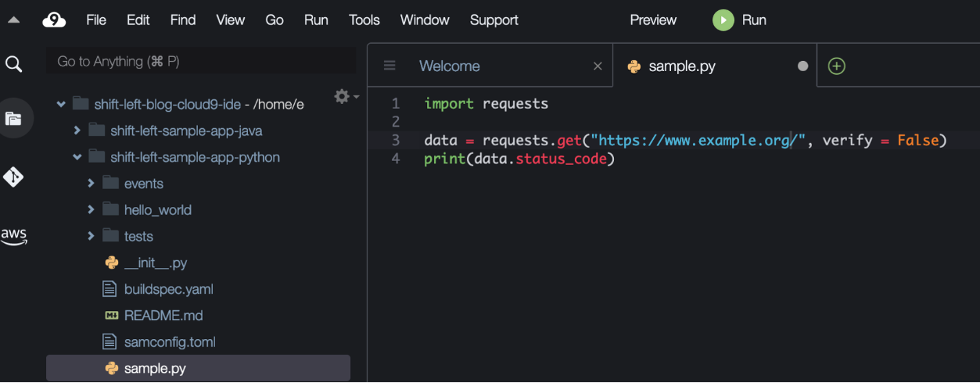This screenshot has height=385, width=980.
Task: Open the search panel magnifier icon
Action: pos(14,64)
